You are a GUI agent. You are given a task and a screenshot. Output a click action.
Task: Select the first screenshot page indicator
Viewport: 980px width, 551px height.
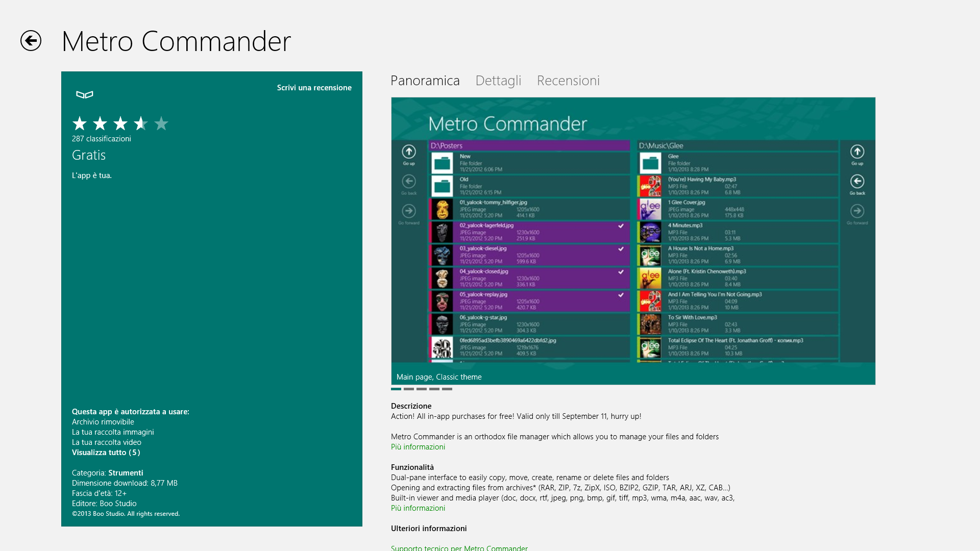coord(396,389)
